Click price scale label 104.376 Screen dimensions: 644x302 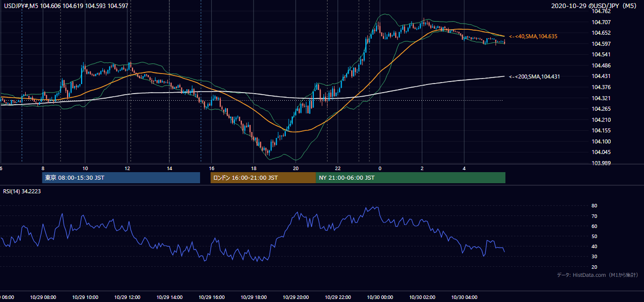click(x=602, y=87)
